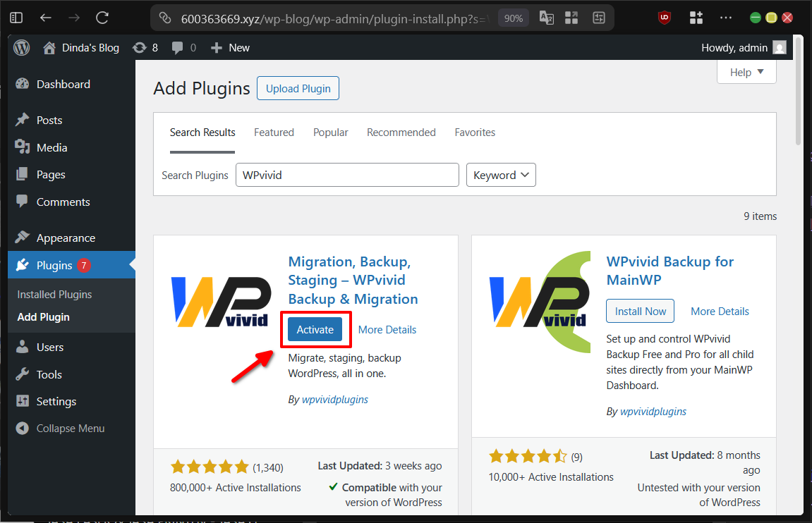Open the Featured plugins tab
The height and width of the screenshot is (523, 812).
(x=274, y=132)
